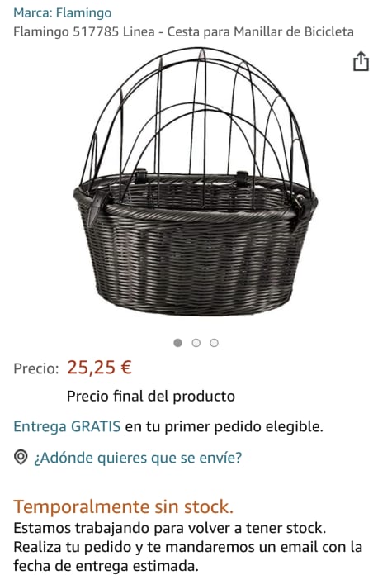392x575 pixels.
Task: Click the Cesta para Manillar de Bicicleta text
Action: click(x=261, y=32)
